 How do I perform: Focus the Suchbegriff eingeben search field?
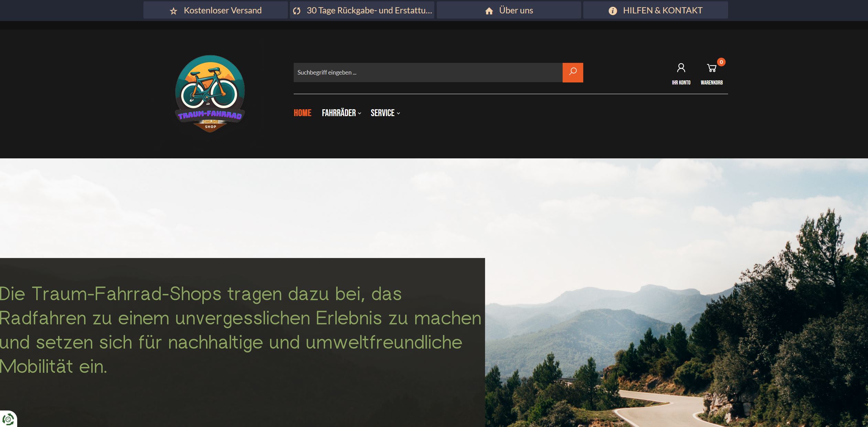click(x=427, y=72)
